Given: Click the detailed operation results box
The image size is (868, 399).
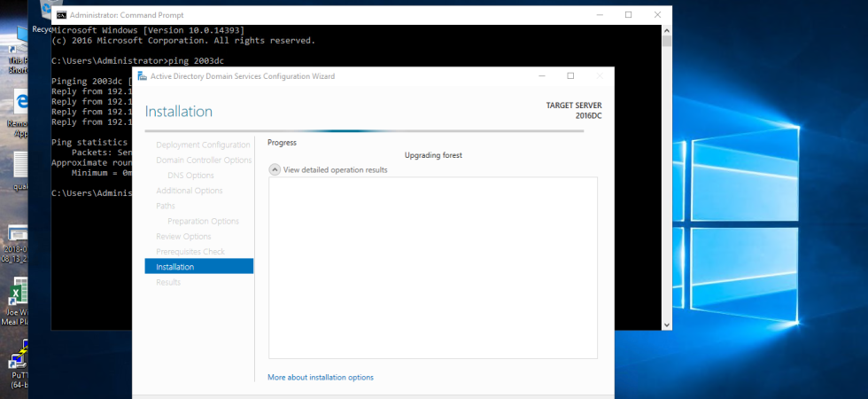Looking at the screenshot, I should coord(433,268).
